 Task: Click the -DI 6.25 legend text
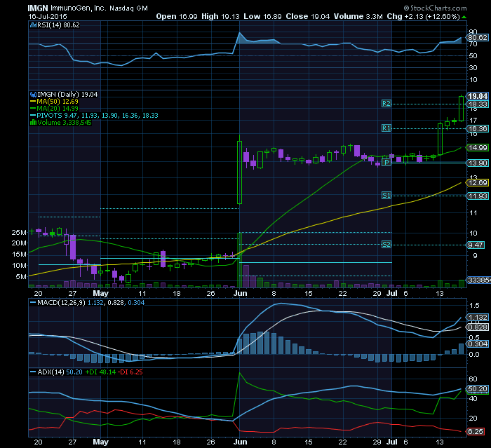[130, 372]
